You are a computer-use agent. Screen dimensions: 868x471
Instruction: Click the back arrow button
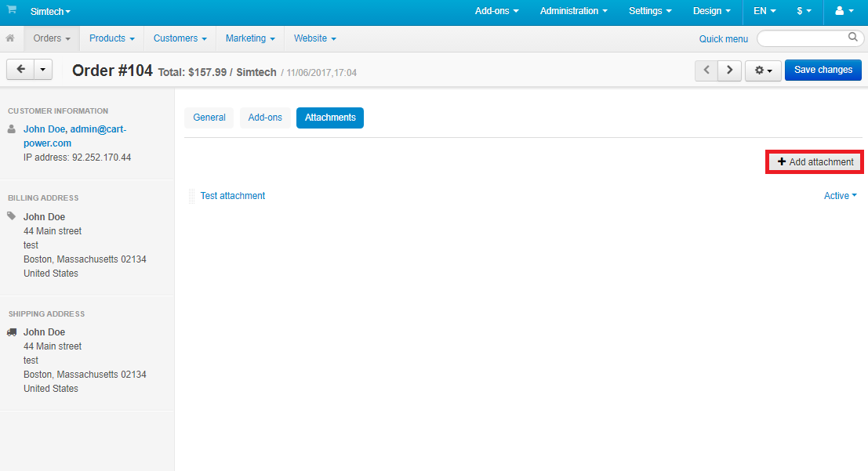[x=20, y=70]
